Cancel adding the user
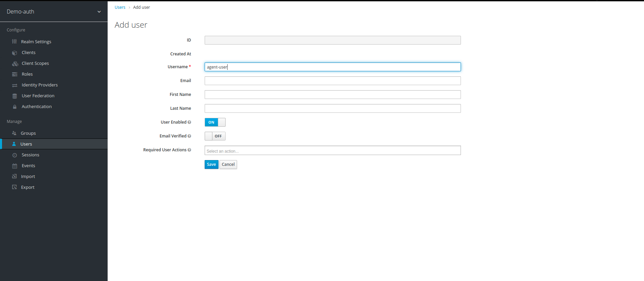The width and height of the screenshot is (644, 281). coord(228,164)
